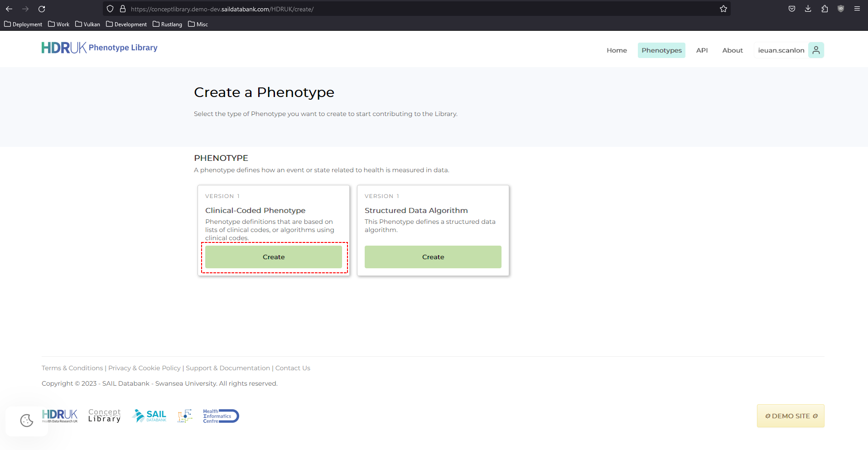This screenshot has width=868, height=450.
Task: Open the About nav item
Action: click(x=733, y=50)
